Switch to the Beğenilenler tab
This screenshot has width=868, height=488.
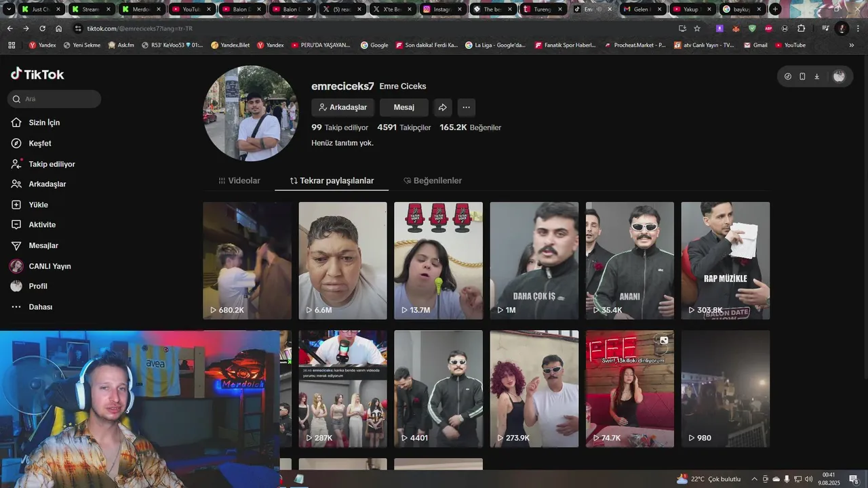pos(433,181)
